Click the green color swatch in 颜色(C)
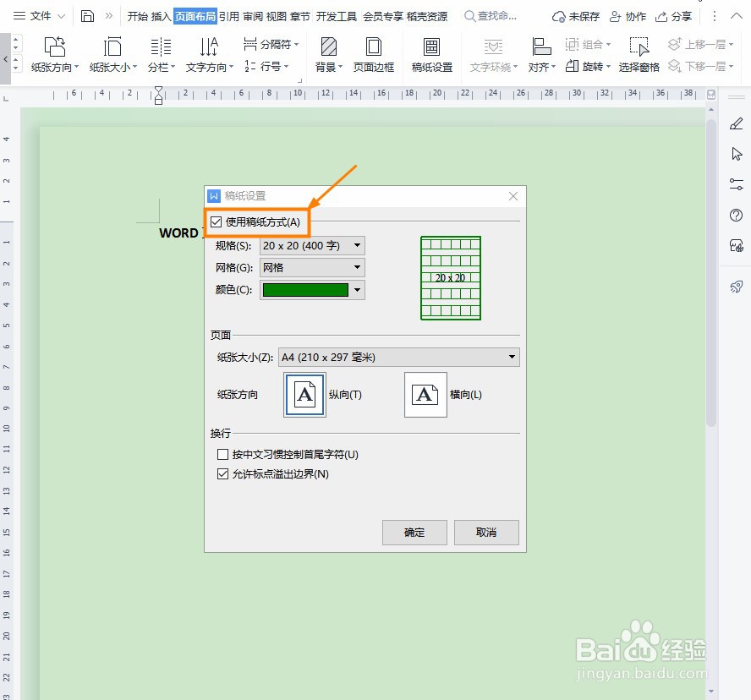751x700 pixels. point(305,290)
